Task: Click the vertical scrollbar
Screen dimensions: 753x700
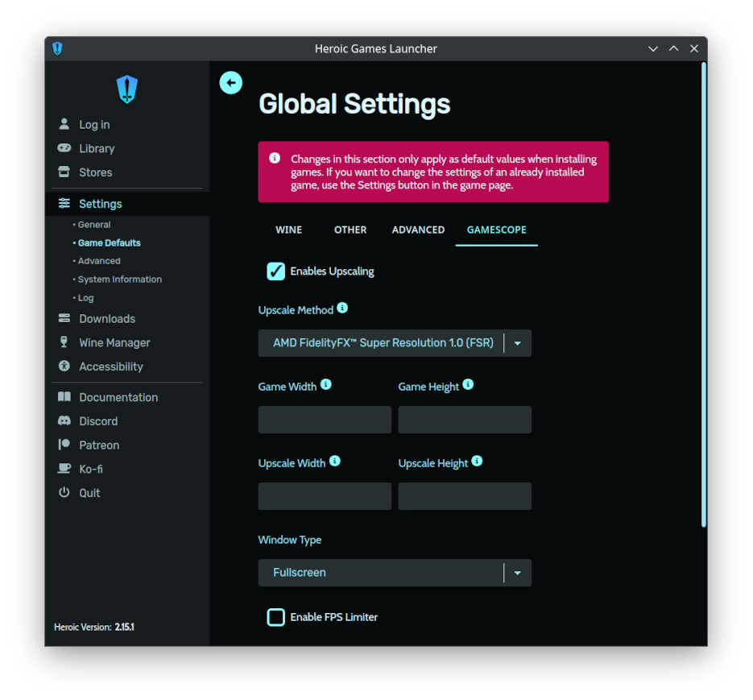Action: tap(704, 295)
